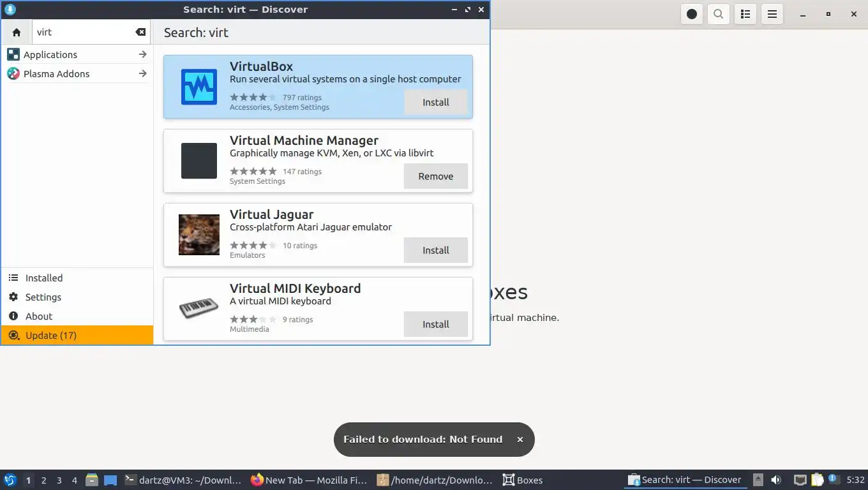Open the Applications category
868x490 pixels.
(x=77, y=55)
